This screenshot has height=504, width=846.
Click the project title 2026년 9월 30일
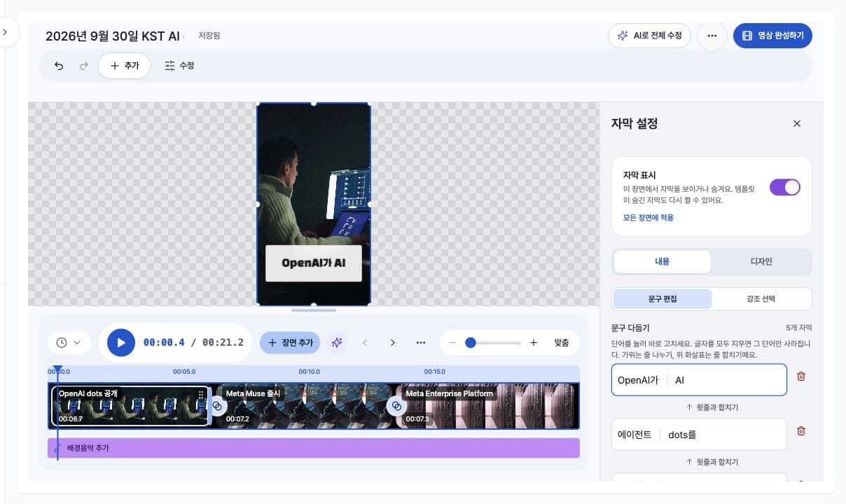pyautogui.click(x=113, y=36)
